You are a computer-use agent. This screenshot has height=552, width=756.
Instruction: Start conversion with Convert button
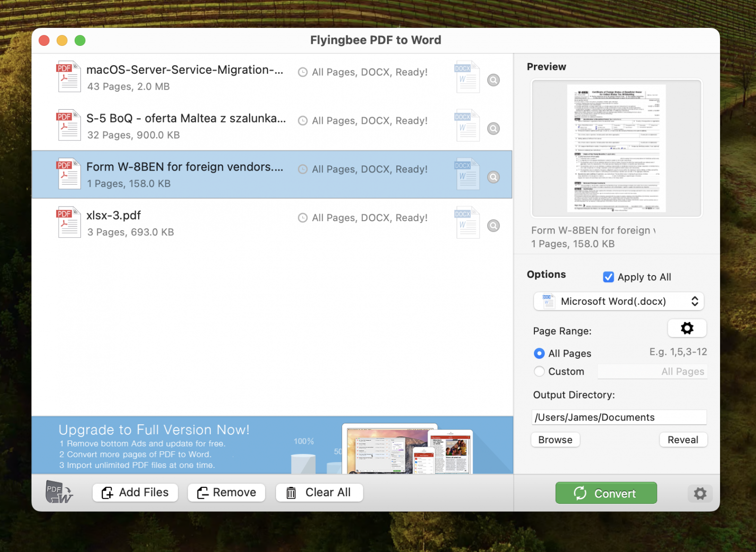[x=606, y=493]
